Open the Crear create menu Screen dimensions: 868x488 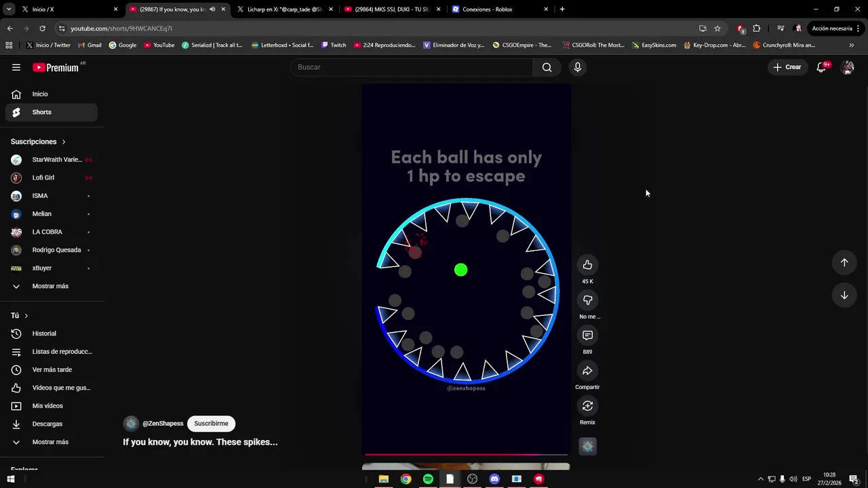click(787, 67)
